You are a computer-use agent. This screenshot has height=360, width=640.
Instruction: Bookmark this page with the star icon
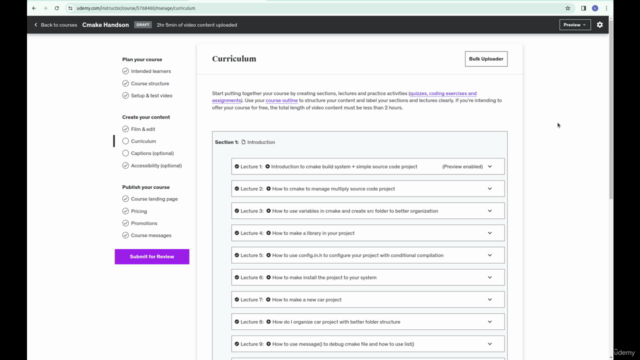(567, 8)
